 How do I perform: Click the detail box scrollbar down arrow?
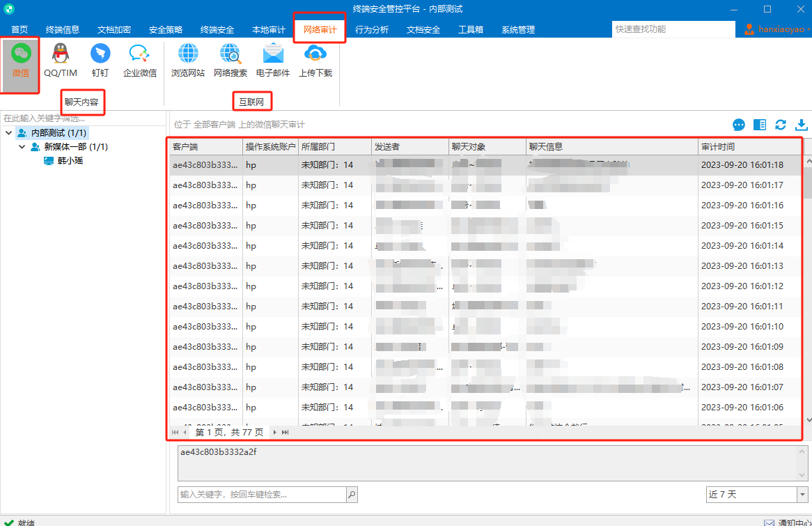click(802, 475)
